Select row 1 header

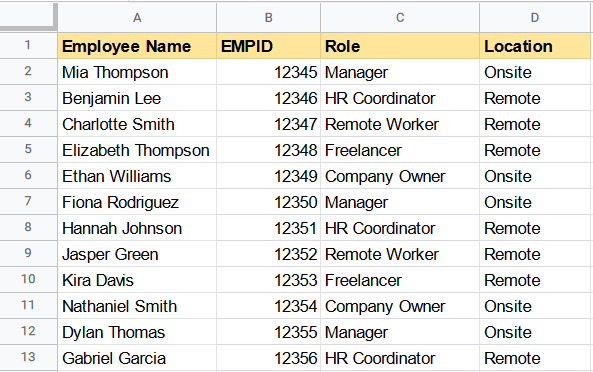[x=28, y=45]
